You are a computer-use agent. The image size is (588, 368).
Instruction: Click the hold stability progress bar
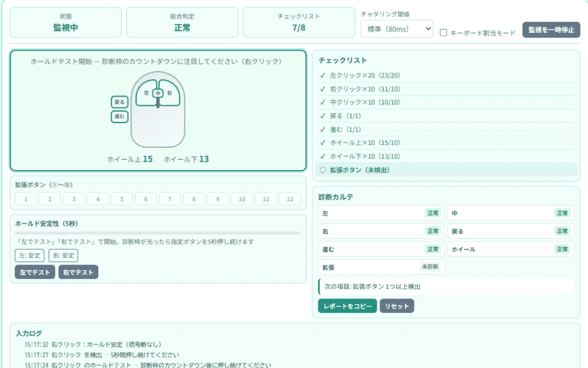(158, 233)
